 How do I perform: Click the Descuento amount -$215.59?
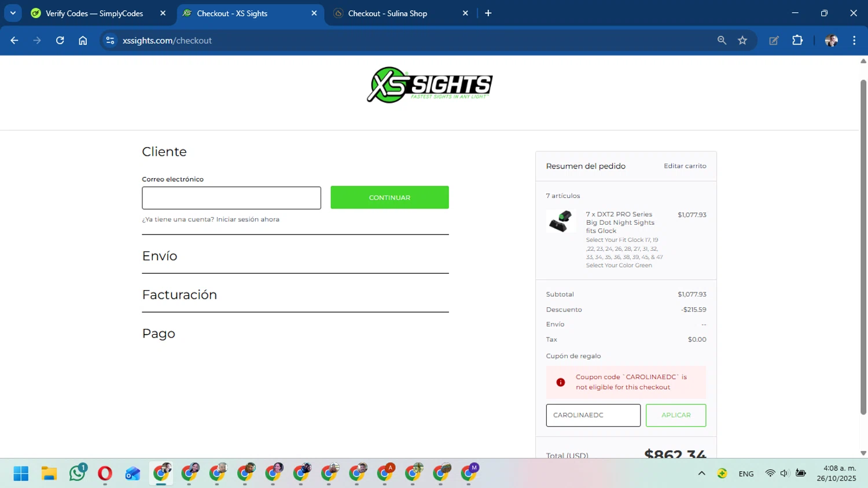[x=694, y=310]
